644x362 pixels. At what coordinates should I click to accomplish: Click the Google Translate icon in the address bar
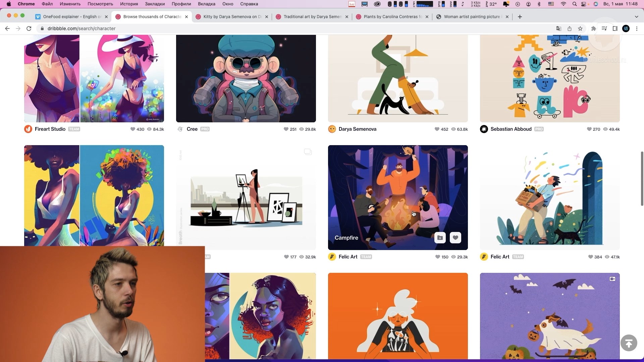pyautogui.click(x=559, y=28)
